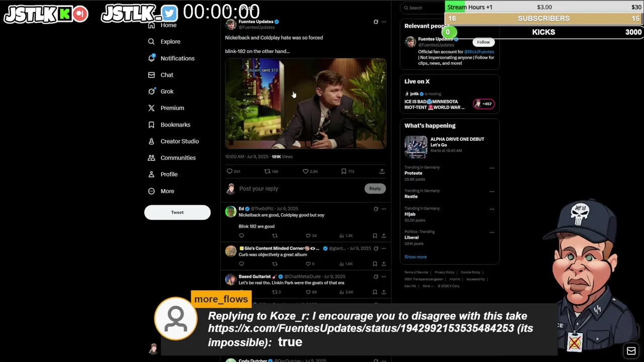The image size is (644, 362).
Task: Open more options on Based Guitarist reply
Action: (x=384, y=277)
